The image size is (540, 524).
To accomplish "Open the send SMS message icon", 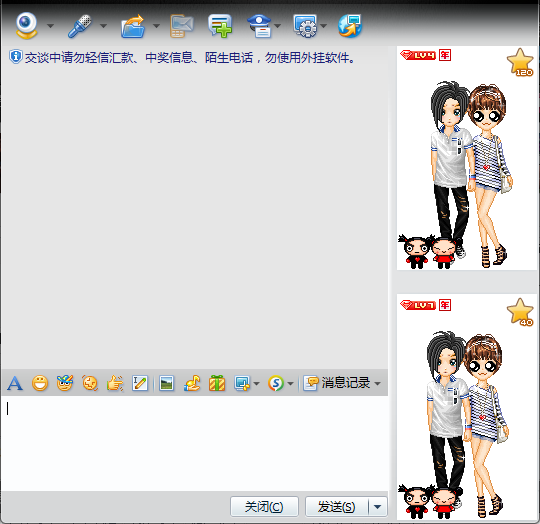I will click(182, 26).
